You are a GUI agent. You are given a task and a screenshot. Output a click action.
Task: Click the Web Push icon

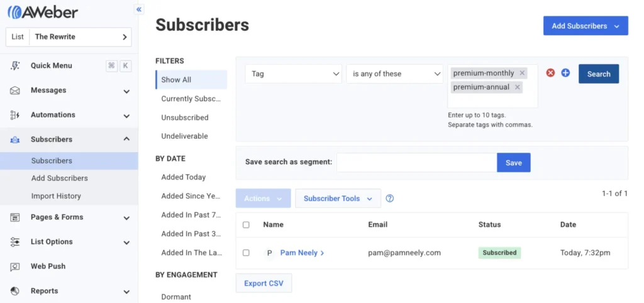point(15,267)
